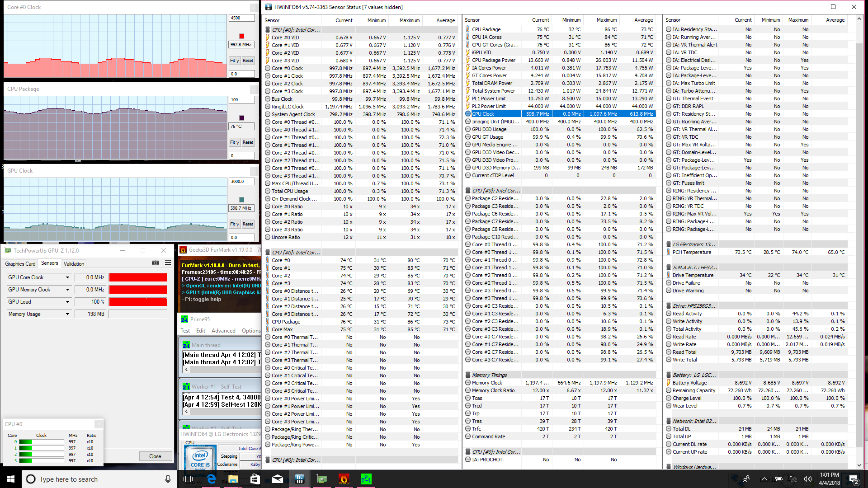Click Reset on CPU Package graph

[x=248, y=142]
